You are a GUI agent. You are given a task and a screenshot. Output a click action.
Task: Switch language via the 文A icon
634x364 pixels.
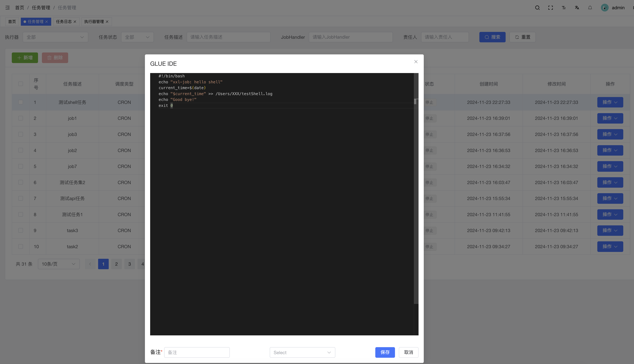tap(577, 7)
